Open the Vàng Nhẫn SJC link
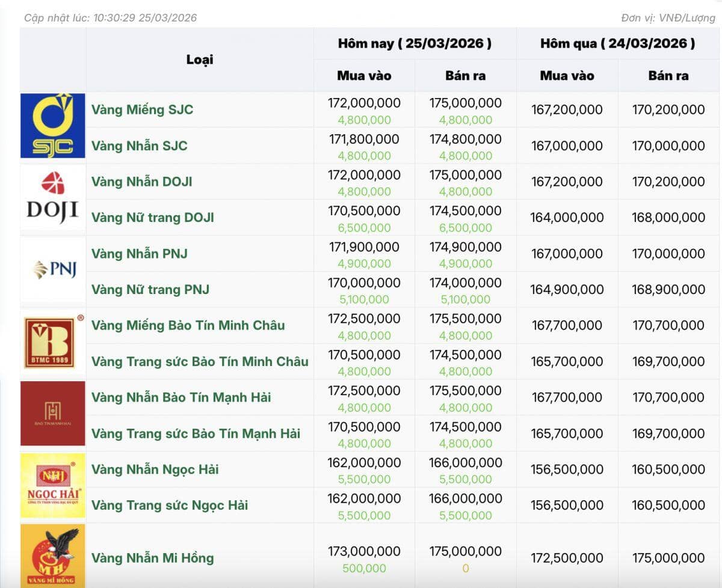The width and height of the screenshot is (722, 588). [x=139, y=146]
